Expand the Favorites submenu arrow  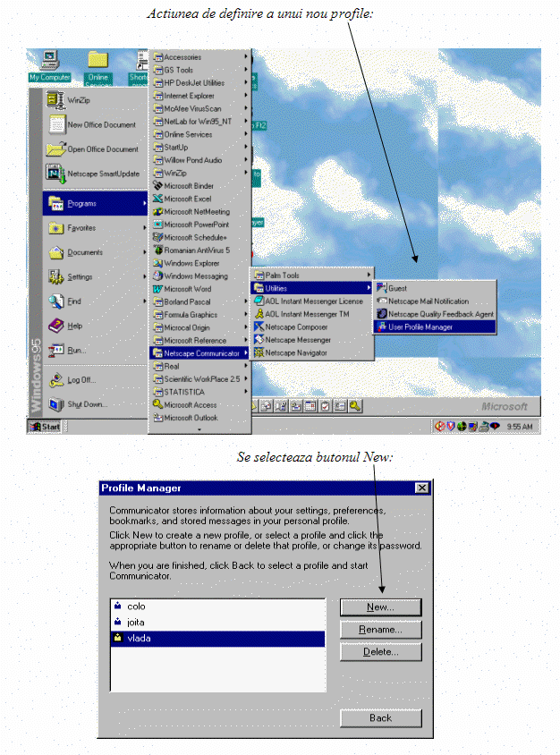(144, 228)
